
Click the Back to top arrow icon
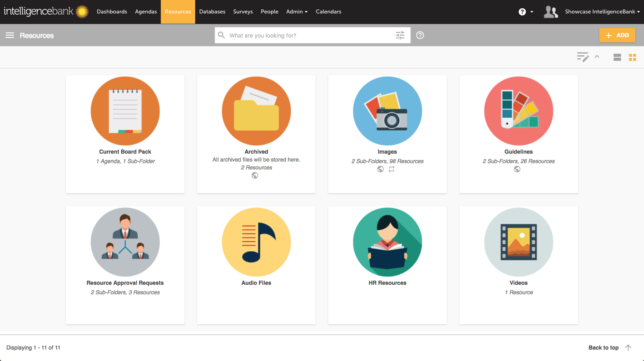[628, 348]
